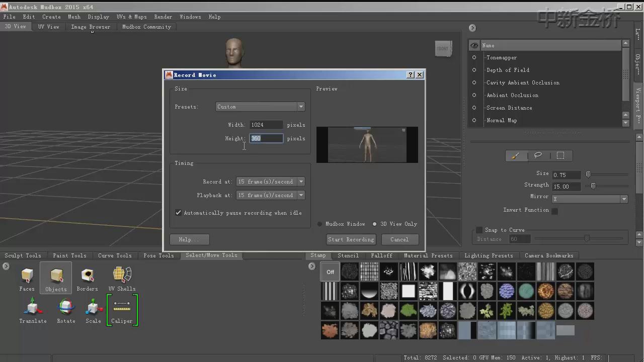Select the UV Shells tool
This screenshot has width=644, height=362.
[122, 279]
